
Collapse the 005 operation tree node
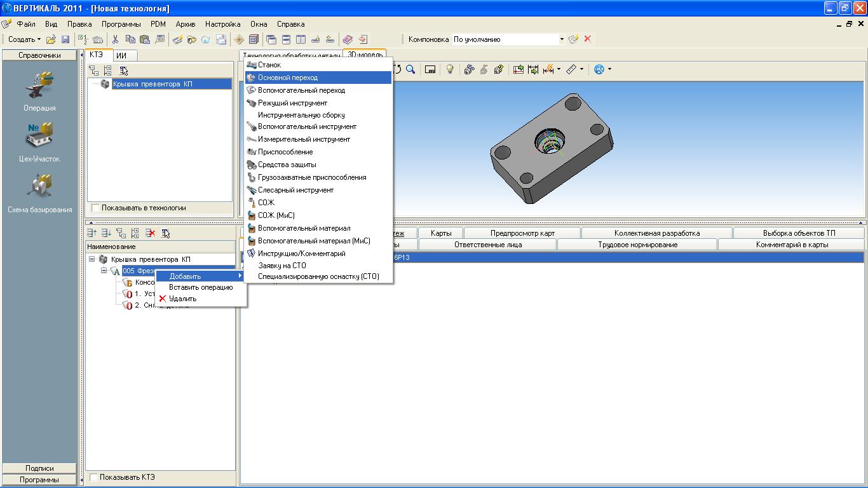point(104,271)
